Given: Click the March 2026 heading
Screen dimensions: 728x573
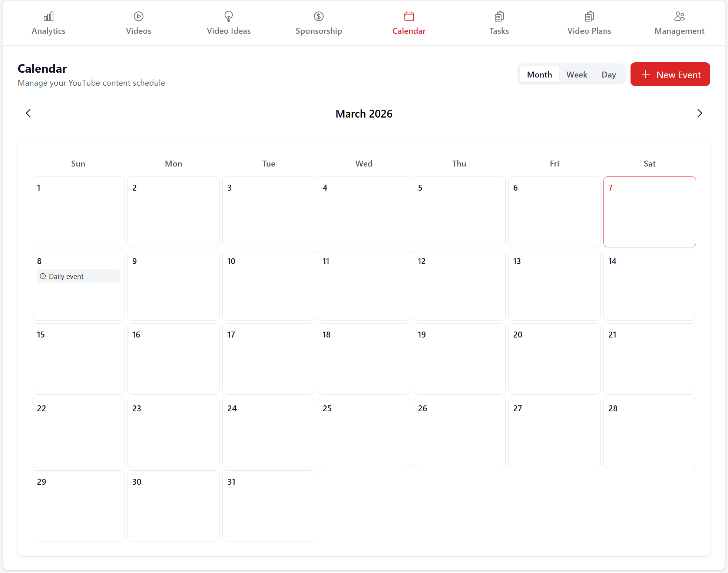Looking at the screenshot, I should coord(364,114).
